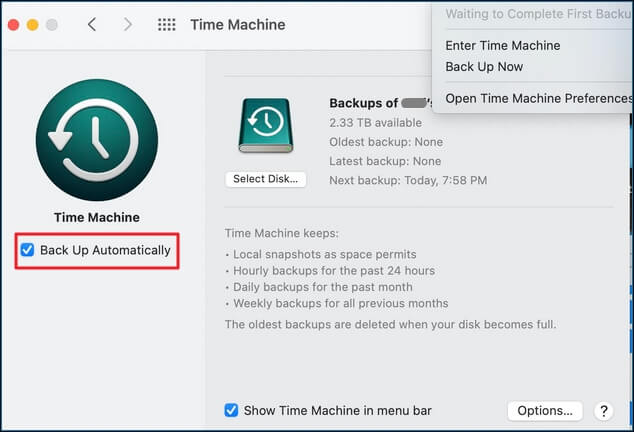Screen dimensions: 634x432
Task: Go forward with the right chevron
Action: (x=127, y=25)
